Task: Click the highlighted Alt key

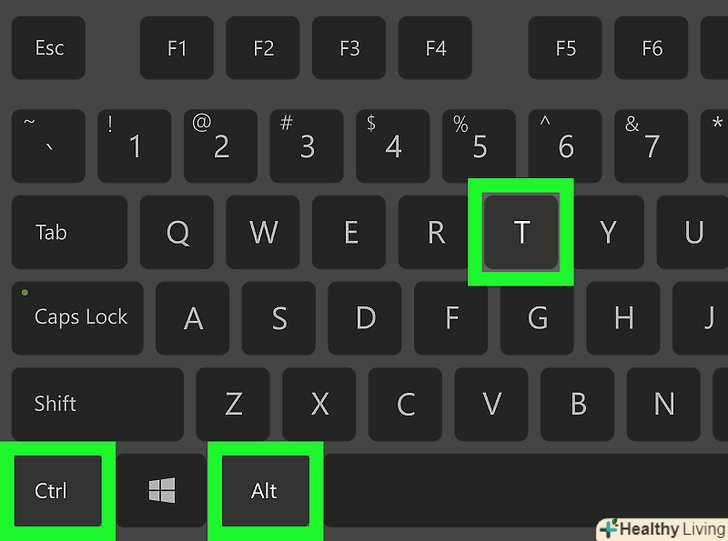Action: pos(265,490)
